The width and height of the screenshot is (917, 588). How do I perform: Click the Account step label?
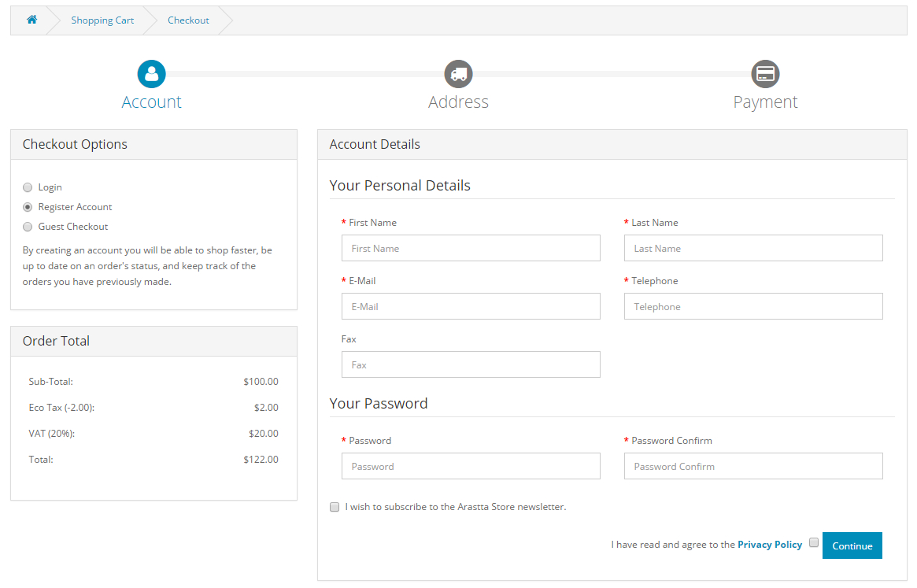coord(151,102)
